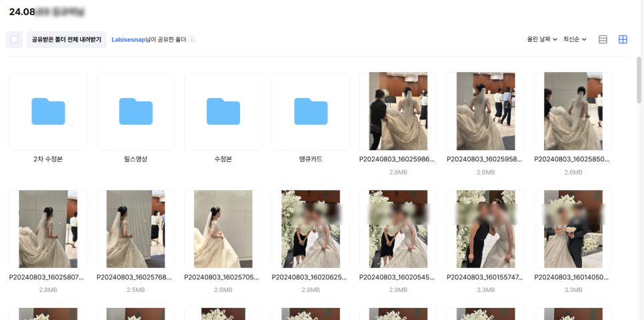Viewport: 644px width, 320px height.
Task: Open photo thumbnail P20240803_16020625
Action: 311,229
